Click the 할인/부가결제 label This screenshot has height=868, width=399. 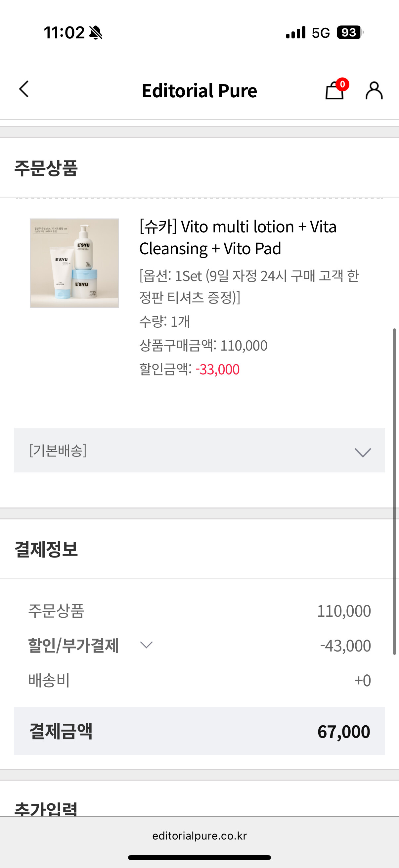click(x=73, y=646)
